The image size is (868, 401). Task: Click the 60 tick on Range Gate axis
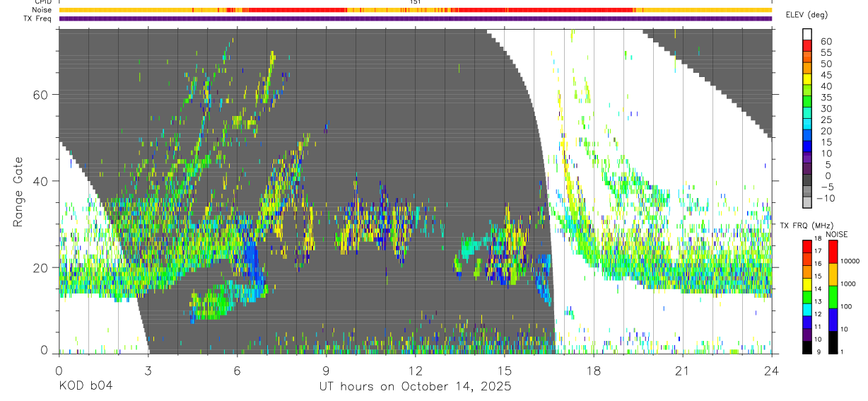pos(41,94)
